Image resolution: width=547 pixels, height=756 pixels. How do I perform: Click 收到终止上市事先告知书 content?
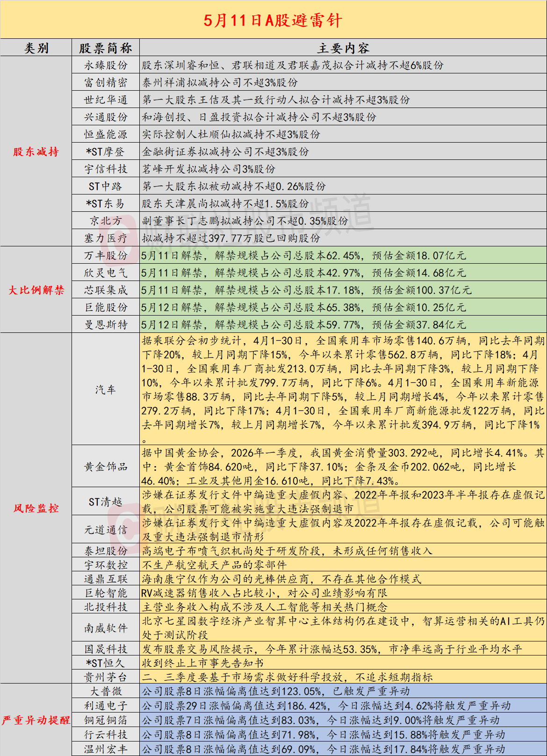click(203, 663)
